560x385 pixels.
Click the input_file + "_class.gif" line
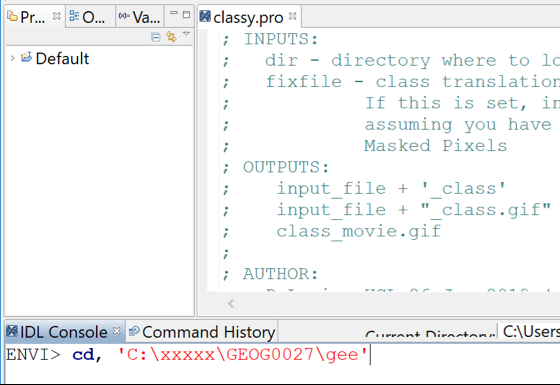click(414, 210)
